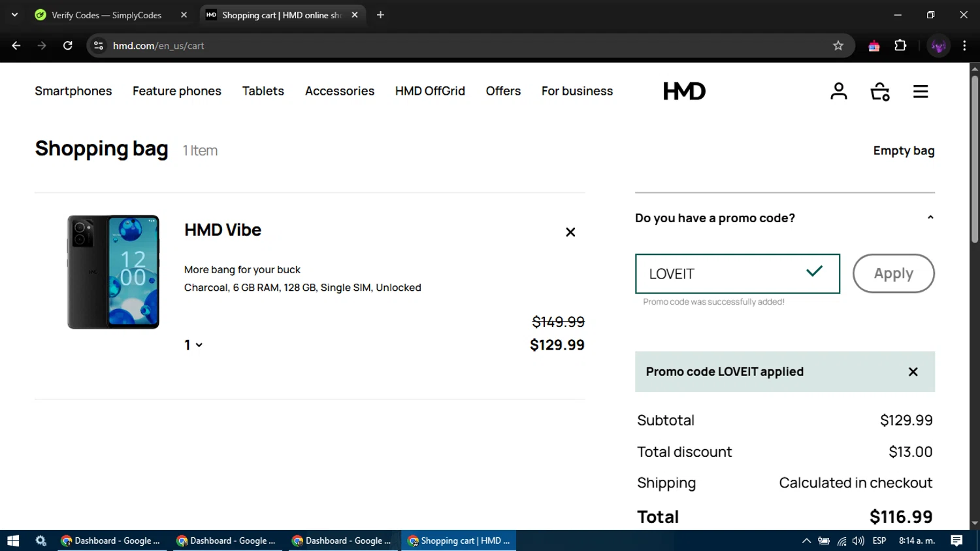980x551 pixels.
Task: Open the Chrome three-dot menu
Action: (964, 46)
